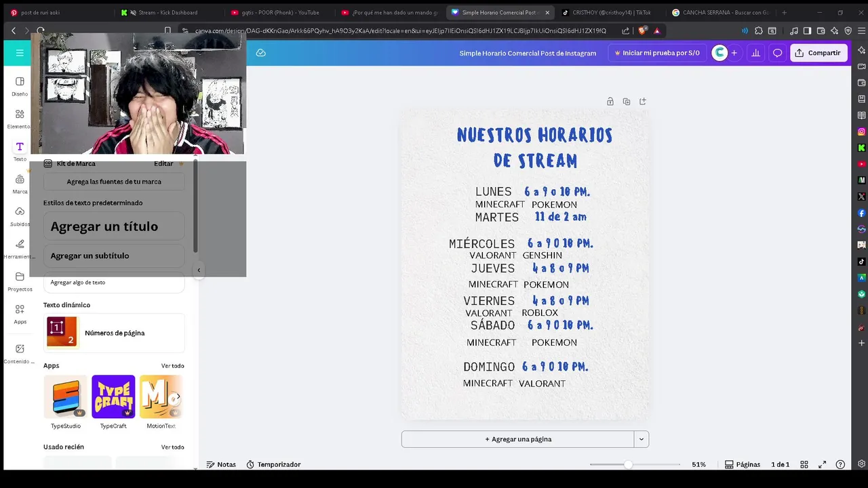This screenshot has width=868, height=488.
Task: Expand the add page options dropdown
Action: pos(642,439)
